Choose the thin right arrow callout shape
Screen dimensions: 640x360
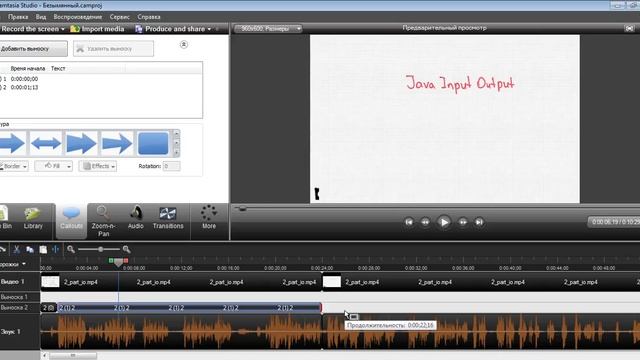pyautogui.click(x=117, y=143)
